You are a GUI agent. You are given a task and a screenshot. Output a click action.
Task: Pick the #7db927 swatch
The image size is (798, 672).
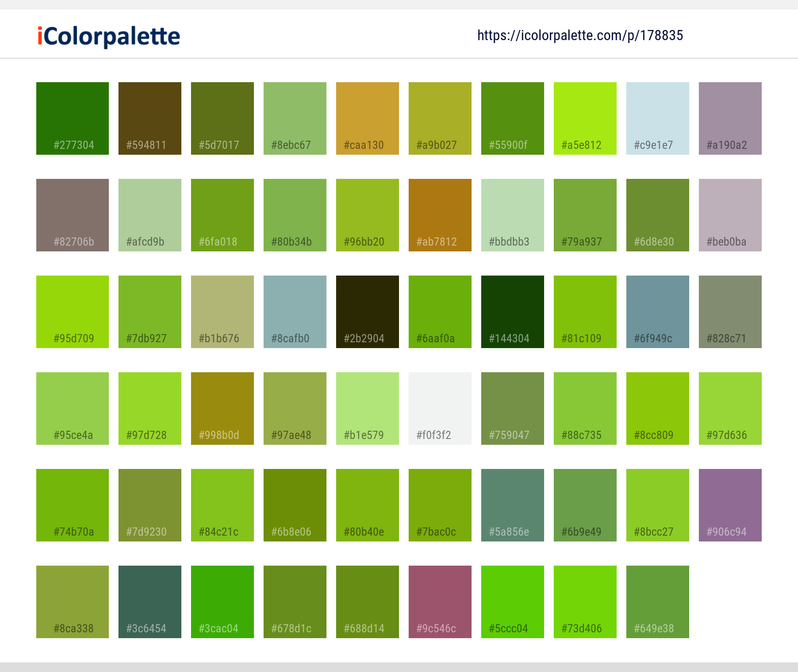click(150, 312)
